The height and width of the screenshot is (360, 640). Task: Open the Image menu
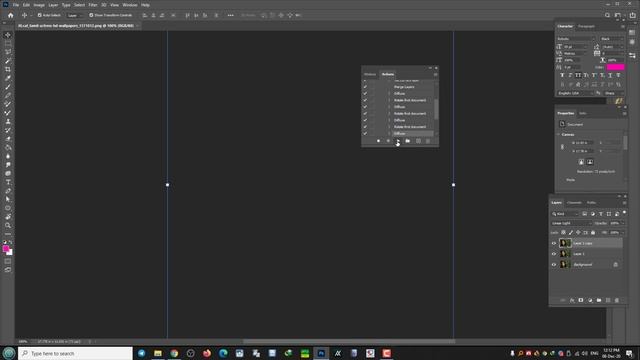tap(39, 5)
